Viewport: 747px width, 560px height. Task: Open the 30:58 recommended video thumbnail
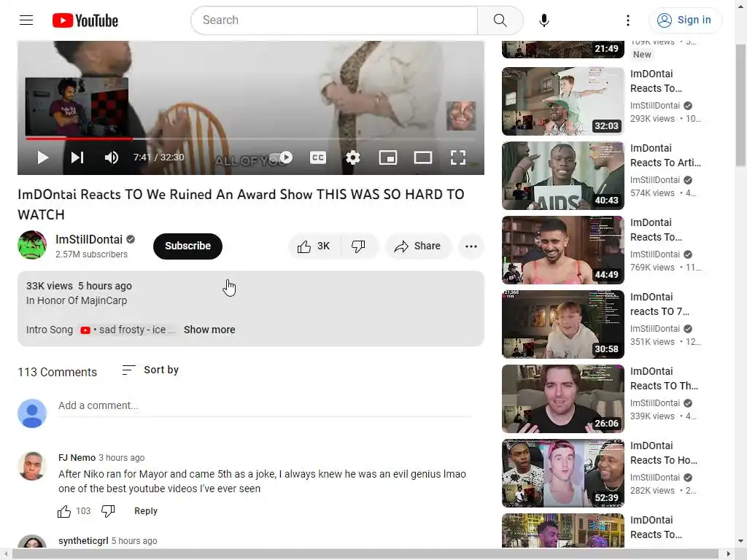pyautogui.click(x=562, y=324)
